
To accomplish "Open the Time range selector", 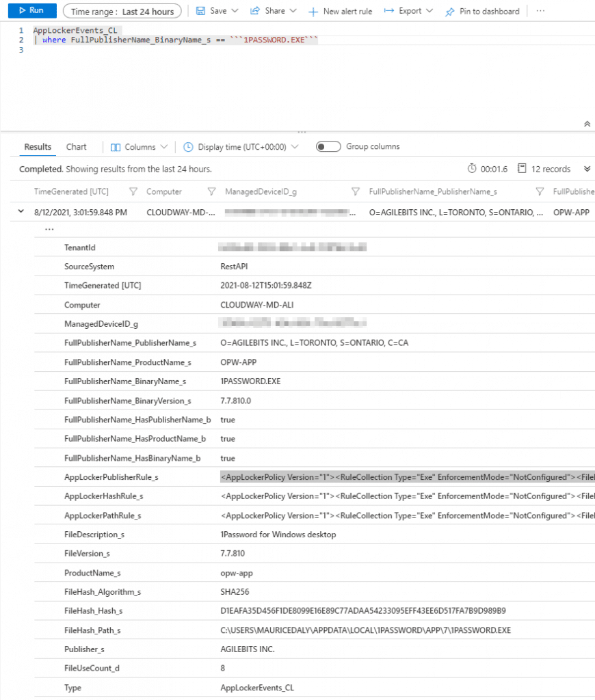I will (122, 11).
